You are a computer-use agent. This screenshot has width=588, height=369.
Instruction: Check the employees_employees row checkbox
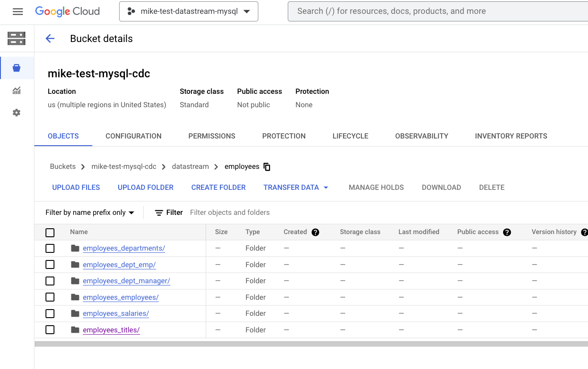(x=50, y=297)
